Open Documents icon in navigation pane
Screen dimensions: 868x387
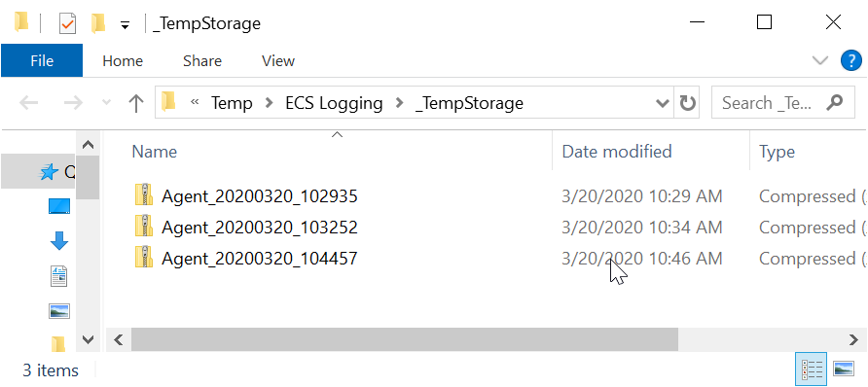(x=59, y=276)
